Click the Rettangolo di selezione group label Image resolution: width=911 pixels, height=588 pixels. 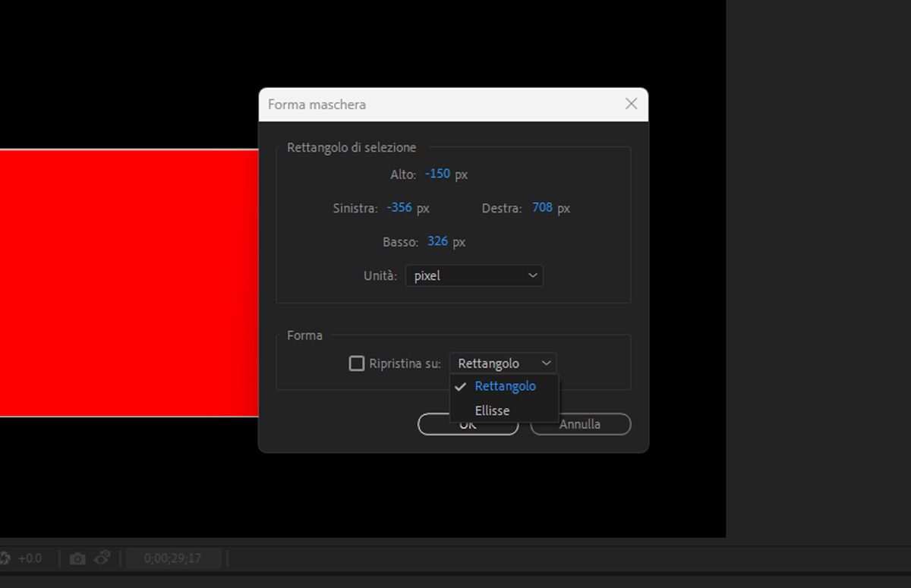[x=351, y=147]
